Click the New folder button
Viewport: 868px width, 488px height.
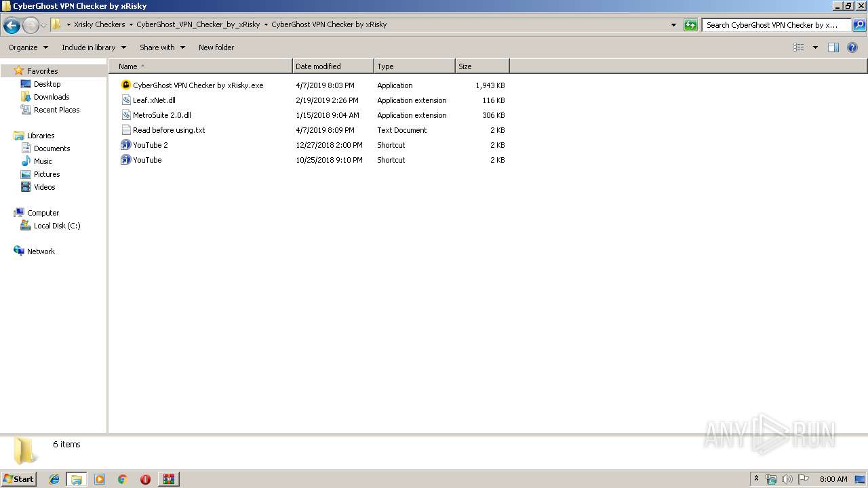(x=216, y=47)
